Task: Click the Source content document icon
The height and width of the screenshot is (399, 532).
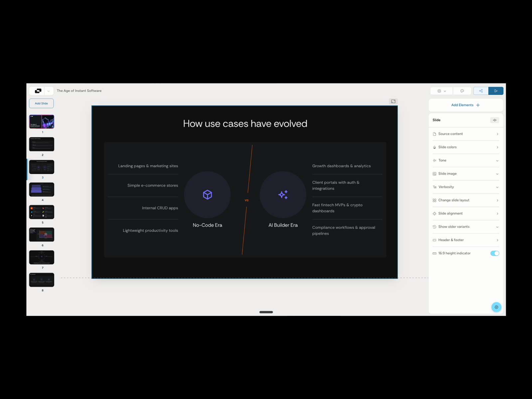Action: pos(435,134)
